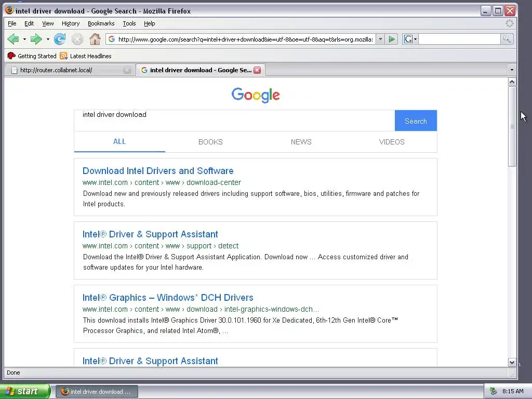Click the Firefox icon in the title bar

click(x=9, y=10)
